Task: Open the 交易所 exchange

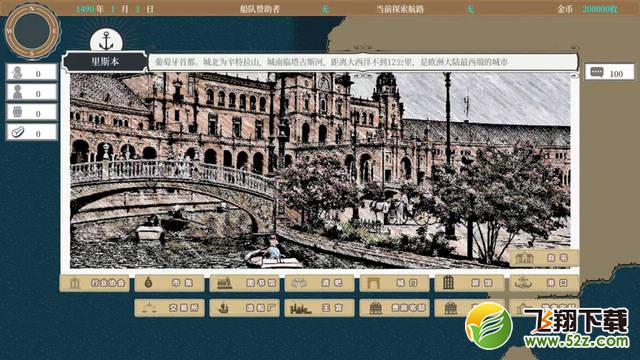Action: [x=169, y=308]
